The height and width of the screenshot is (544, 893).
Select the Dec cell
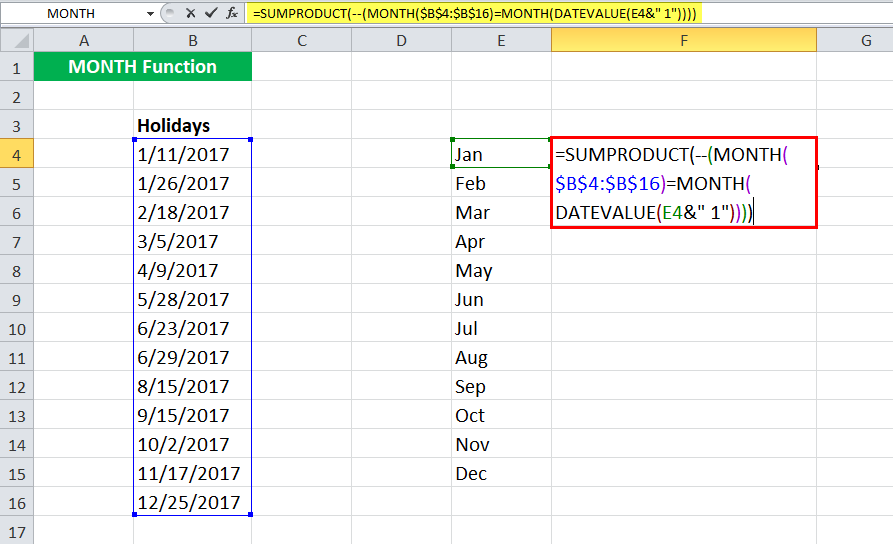pos(501,473)
